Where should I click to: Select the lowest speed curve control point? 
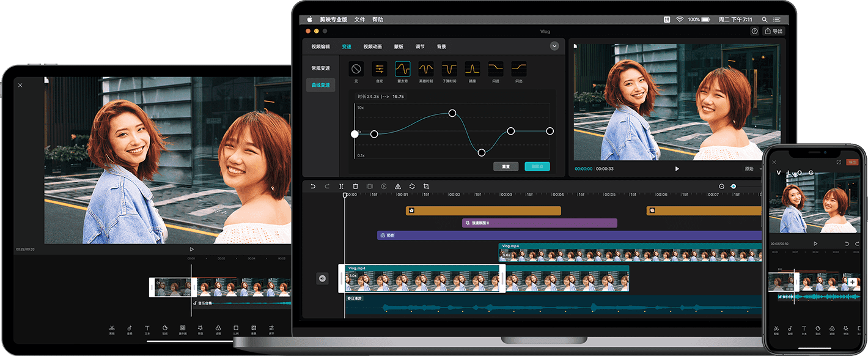[x=482, y=152]
